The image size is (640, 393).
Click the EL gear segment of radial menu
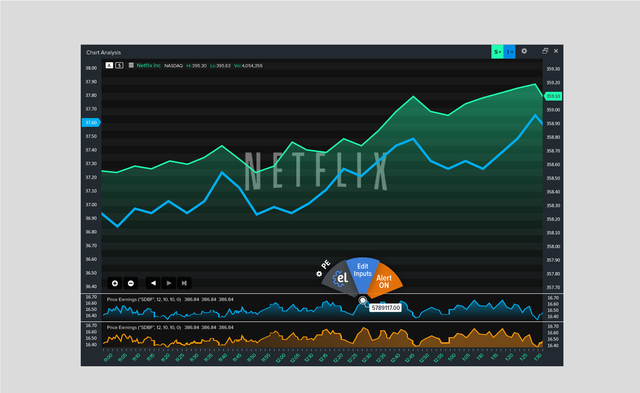340,278
